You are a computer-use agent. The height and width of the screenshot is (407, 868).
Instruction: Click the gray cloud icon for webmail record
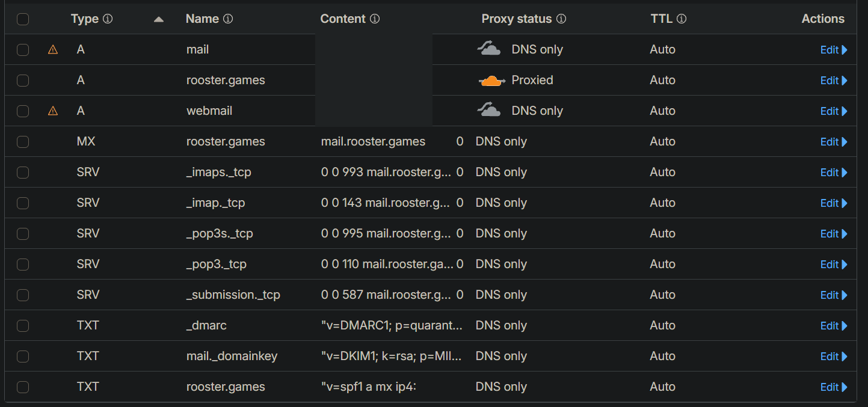(489, 111)
